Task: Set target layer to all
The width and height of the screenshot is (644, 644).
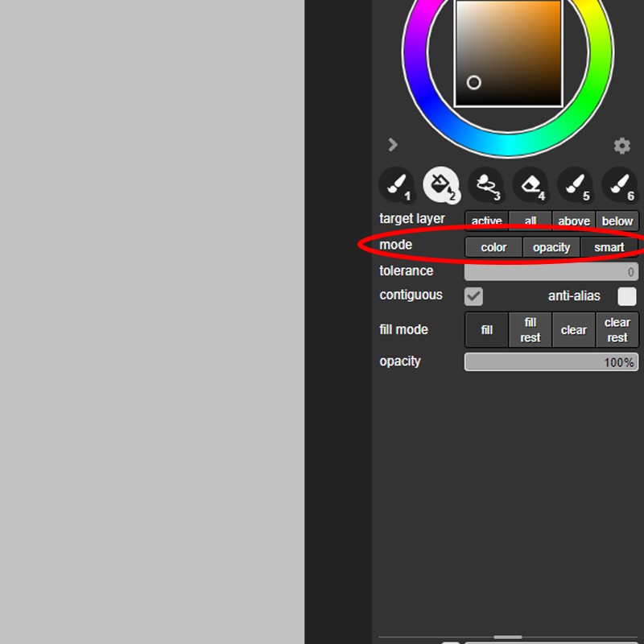Action: point(530,221)
